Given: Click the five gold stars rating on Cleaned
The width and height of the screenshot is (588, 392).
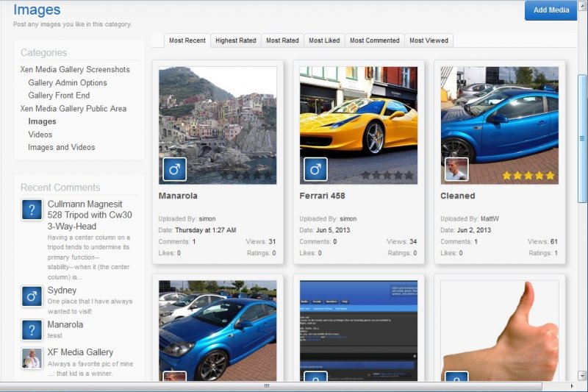Looking at the screenshot, I should [x=528, y=175].
